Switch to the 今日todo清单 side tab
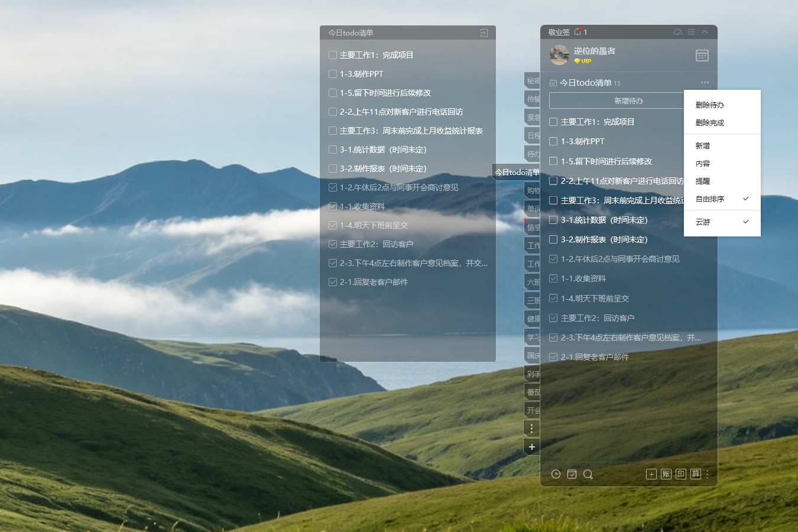 point(516,172)
